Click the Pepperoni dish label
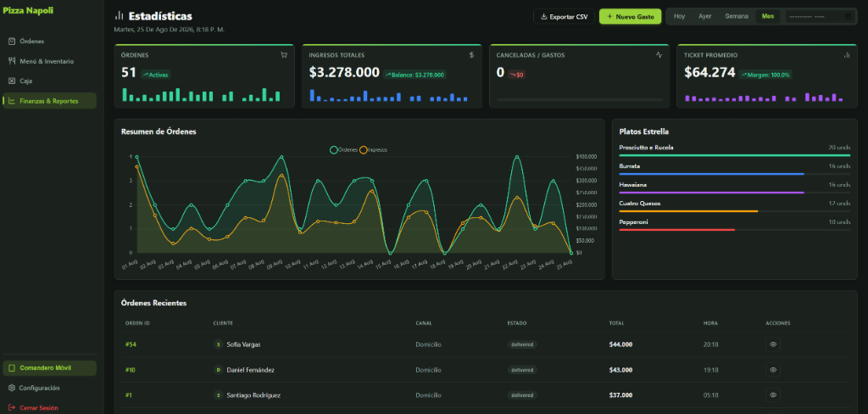 click(634, 221)
